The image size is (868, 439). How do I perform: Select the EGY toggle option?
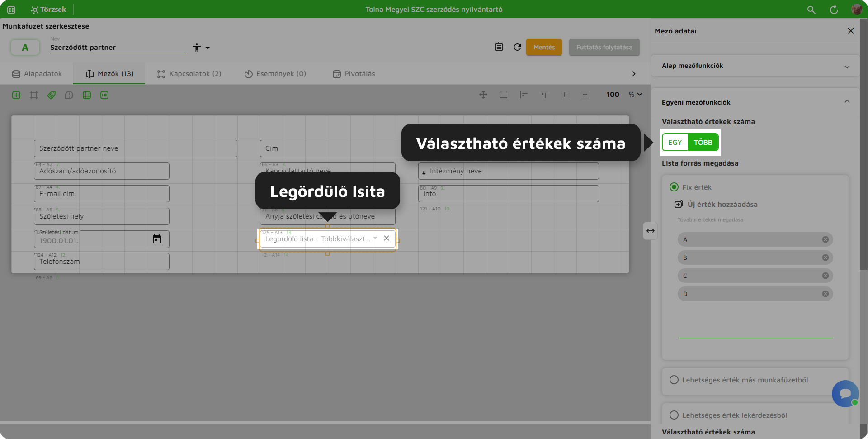pos(675,143)
